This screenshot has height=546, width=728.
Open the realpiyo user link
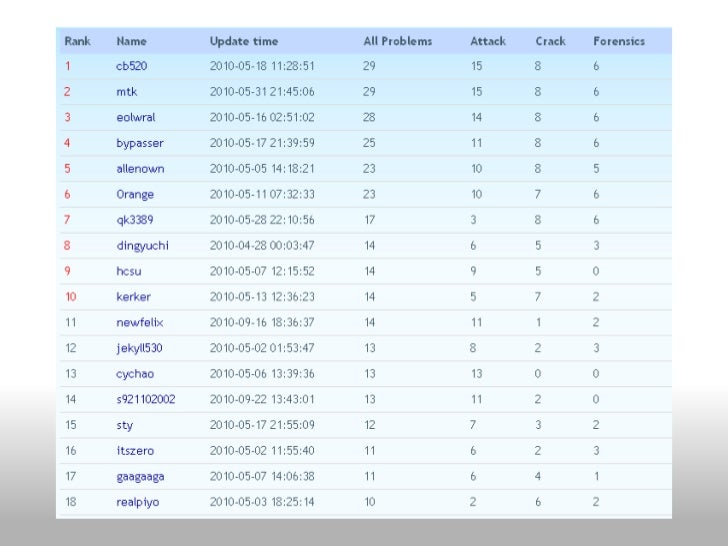point(137,502)
